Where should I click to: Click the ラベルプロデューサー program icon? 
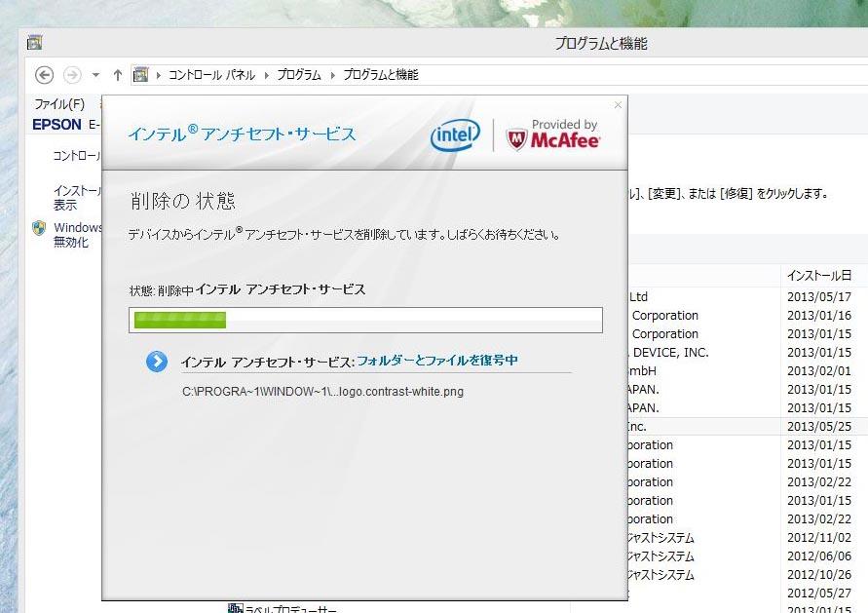click(x=236, y=608)
